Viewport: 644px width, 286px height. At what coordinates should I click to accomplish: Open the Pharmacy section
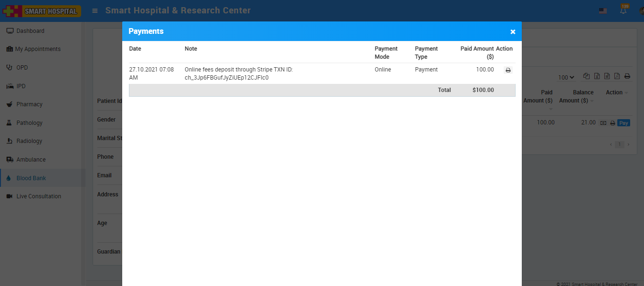[x=29, y=104]
